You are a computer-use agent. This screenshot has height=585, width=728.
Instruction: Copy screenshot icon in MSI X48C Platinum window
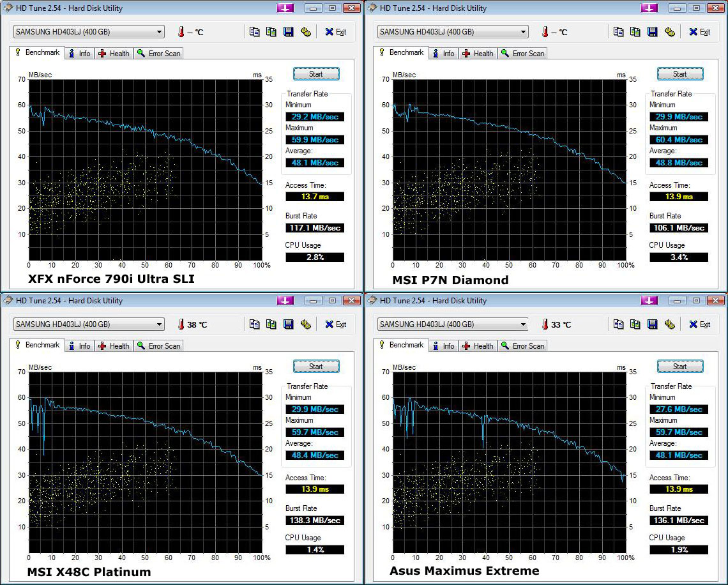click(271, 324)
